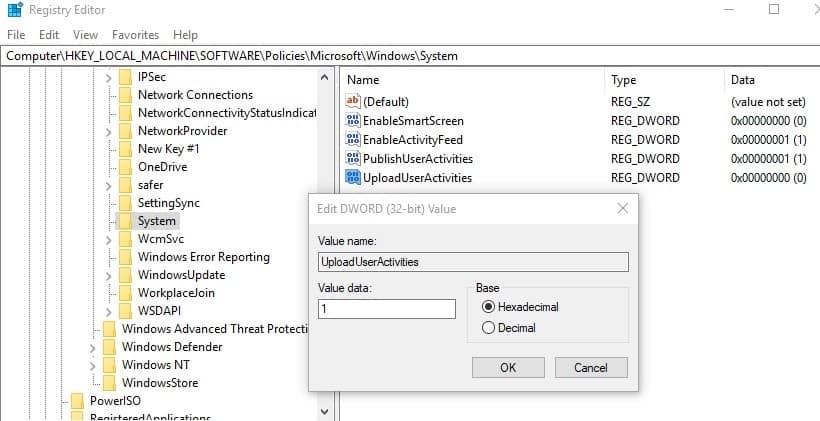Close the Edit DWORD dialog with X
820x421 pixels.
[622, 209]
